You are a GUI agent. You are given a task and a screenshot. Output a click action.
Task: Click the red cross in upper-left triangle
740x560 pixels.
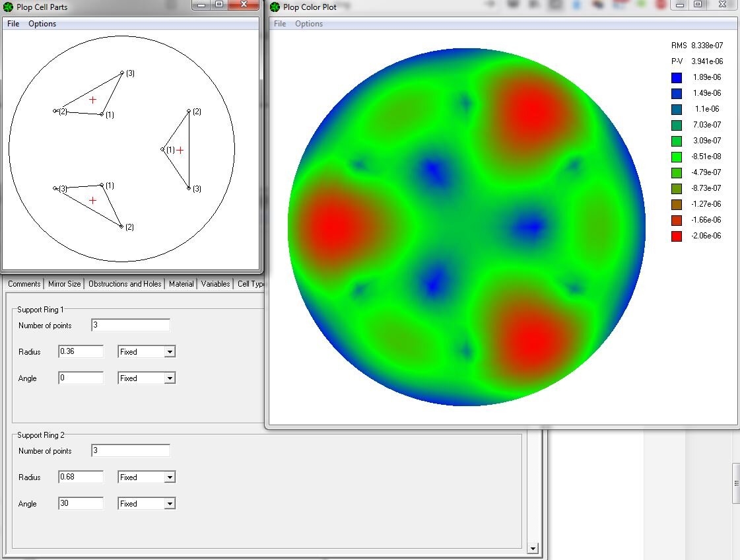[92, 100]
